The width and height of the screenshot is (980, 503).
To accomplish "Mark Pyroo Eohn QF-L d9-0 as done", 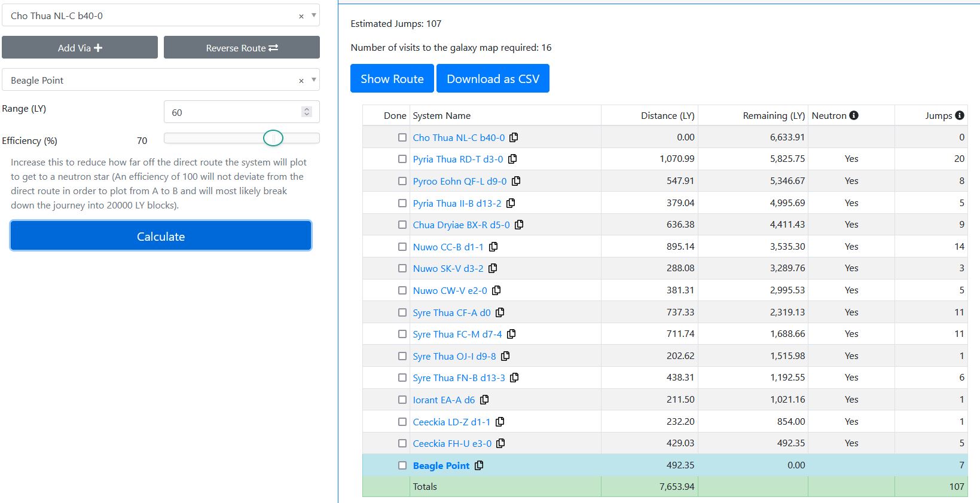I will point(402,181).
